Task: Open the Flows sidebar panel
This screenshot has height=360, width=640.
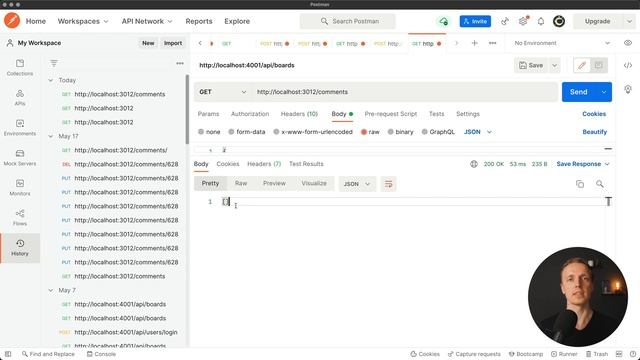Action: click(x=20, y=218)
